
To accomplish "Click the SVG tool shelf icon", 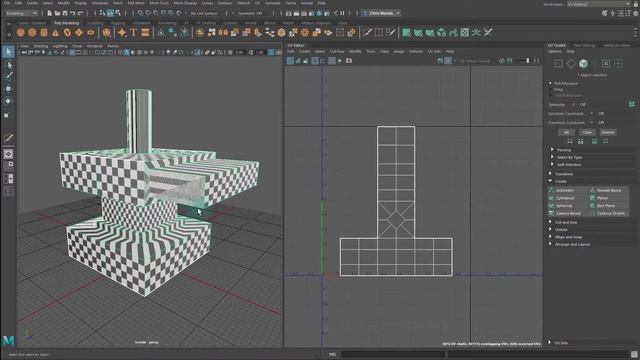I will [145, 33].
